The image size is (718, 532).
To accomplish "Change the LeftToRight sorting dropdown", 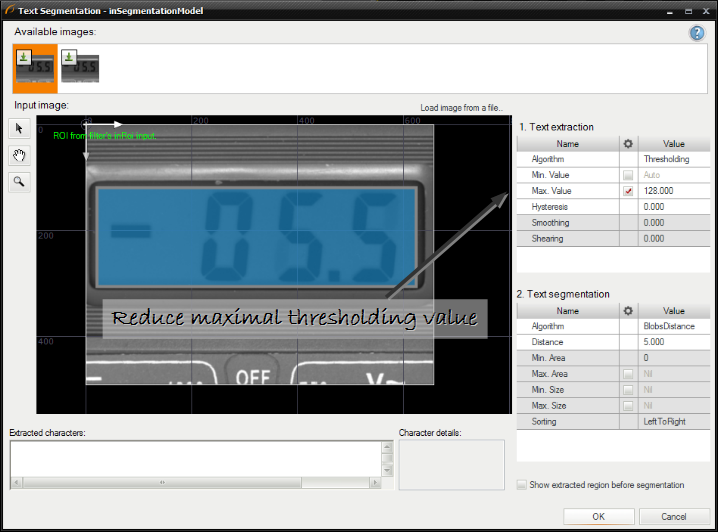I will [673, 422].
